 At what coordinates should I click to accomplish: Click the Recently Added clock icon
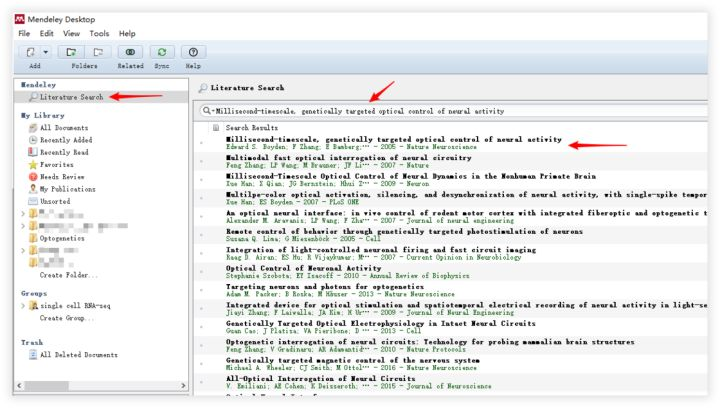33,140
